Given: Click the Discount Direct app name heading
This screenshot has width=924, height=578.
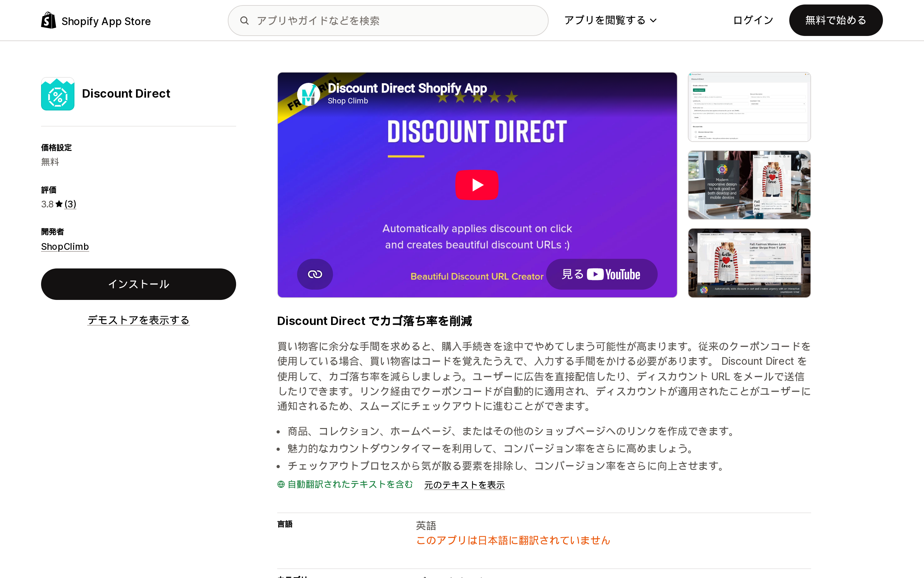Looking at the screenshot, I should [x=126, y=94].
